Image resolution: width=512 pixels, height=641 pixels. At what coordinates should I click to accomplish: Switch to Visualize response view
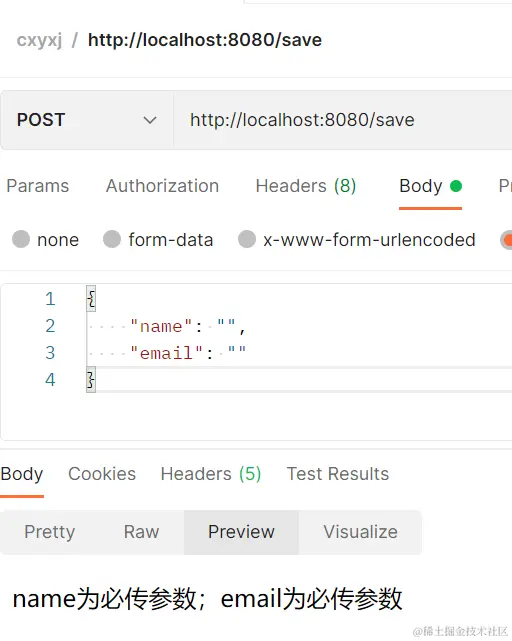(360, 532)
